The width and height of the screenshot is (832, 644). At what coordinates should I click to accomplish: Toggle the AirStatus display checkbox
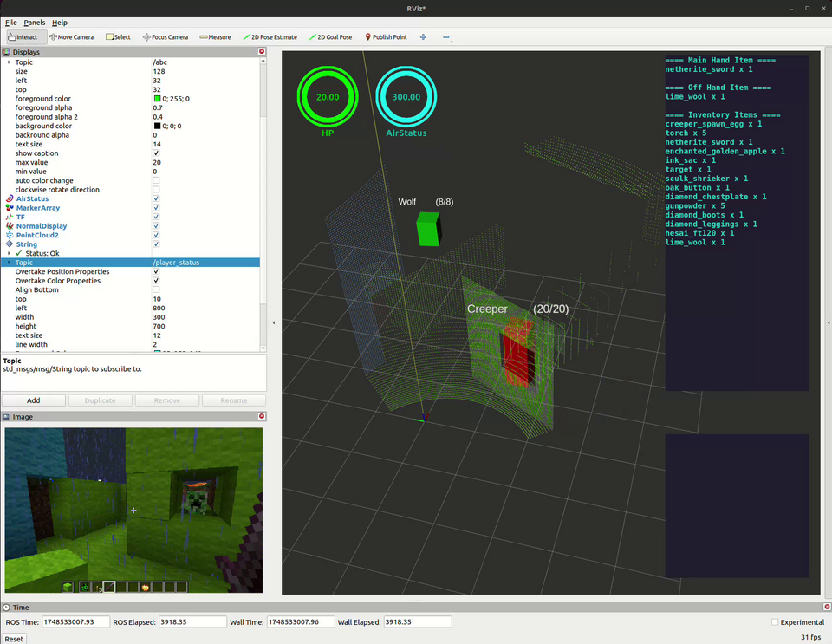156,198
